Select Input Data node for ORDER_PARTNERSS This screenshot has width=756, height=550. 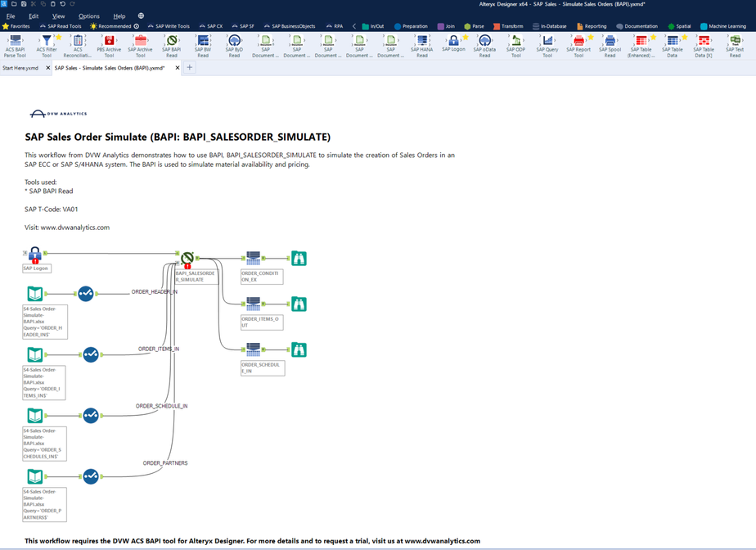pyautogui.click(x=34, y=476)
